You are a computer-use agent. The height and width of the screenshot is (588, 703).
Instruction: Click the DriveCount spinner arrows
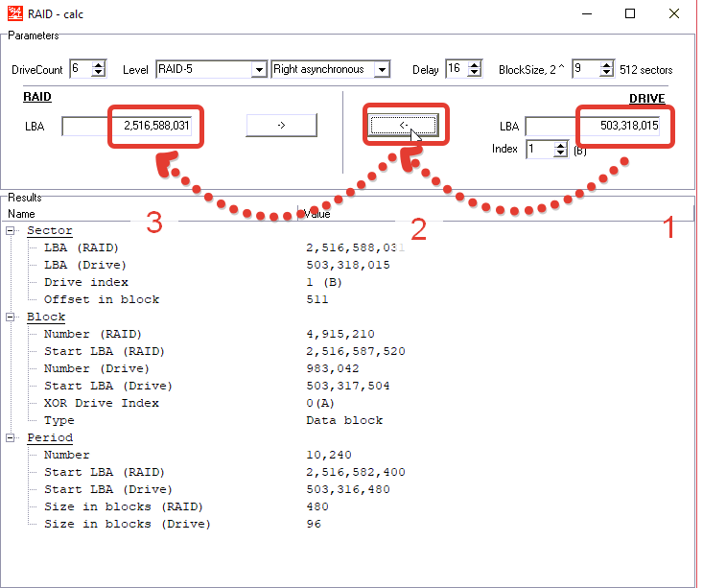pyautogui.click(x=100, y=69)
